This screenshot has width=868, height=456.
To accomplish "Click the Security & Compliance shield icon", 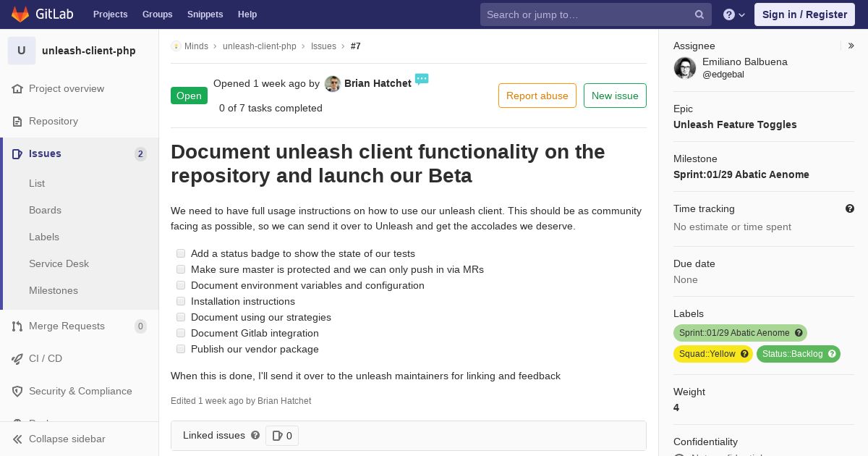I will (x=17, y=391).
